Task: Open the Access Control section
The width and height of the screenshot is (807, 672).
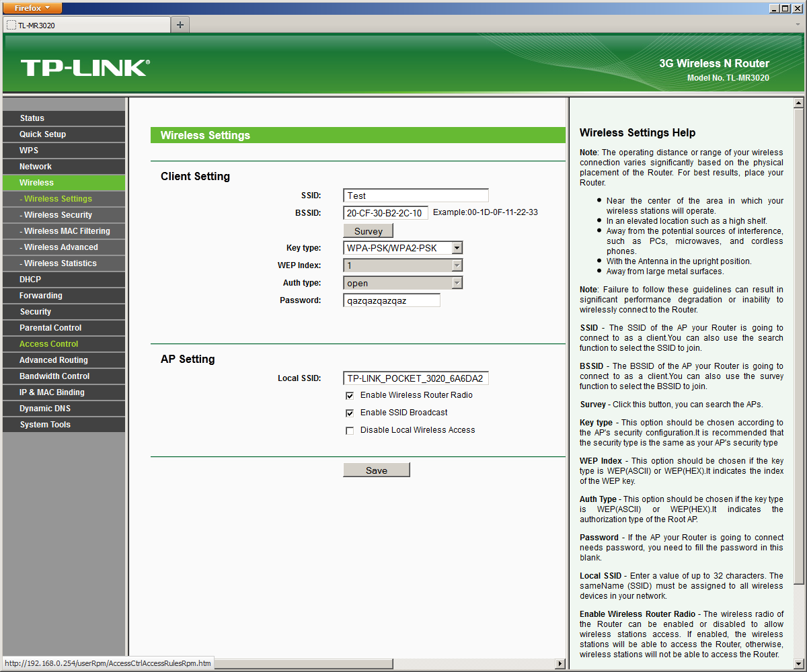Action: 64,344
